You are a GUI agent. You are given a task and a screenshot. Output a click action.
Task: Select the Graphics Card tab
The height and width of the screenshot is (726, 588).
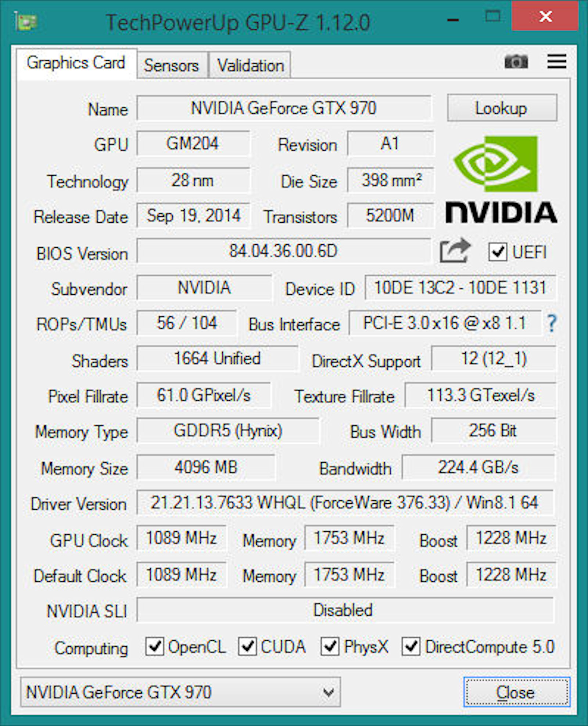coord(76,63)
